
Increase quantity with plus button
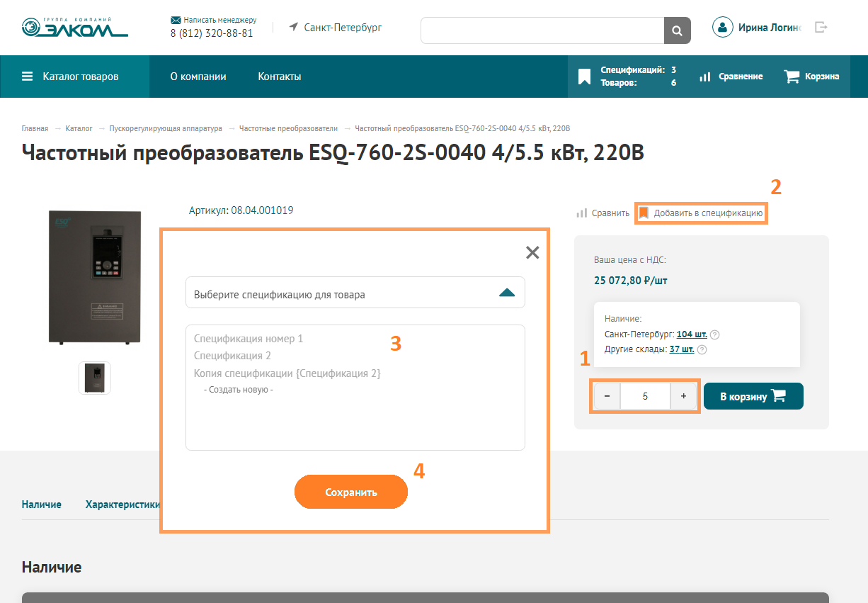(683, 397)
